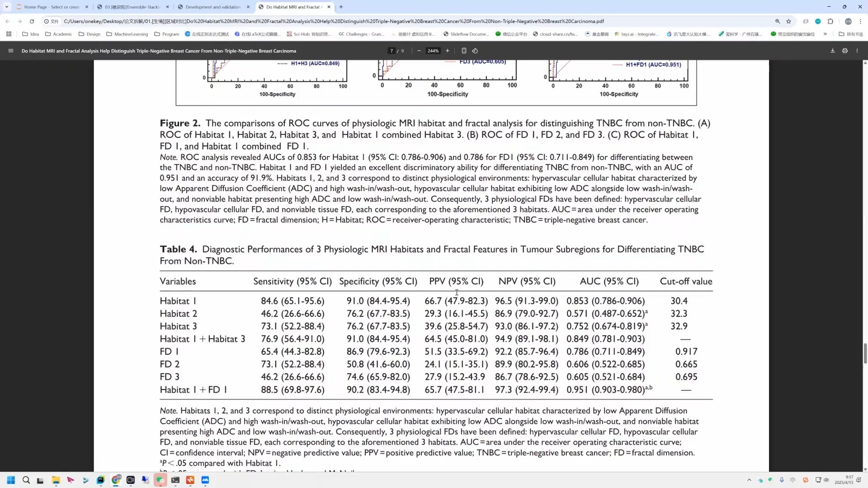This screenshot has width=868, height=488.
Task: Open cloud-share.cn bookmark
Action: (555, 34)
